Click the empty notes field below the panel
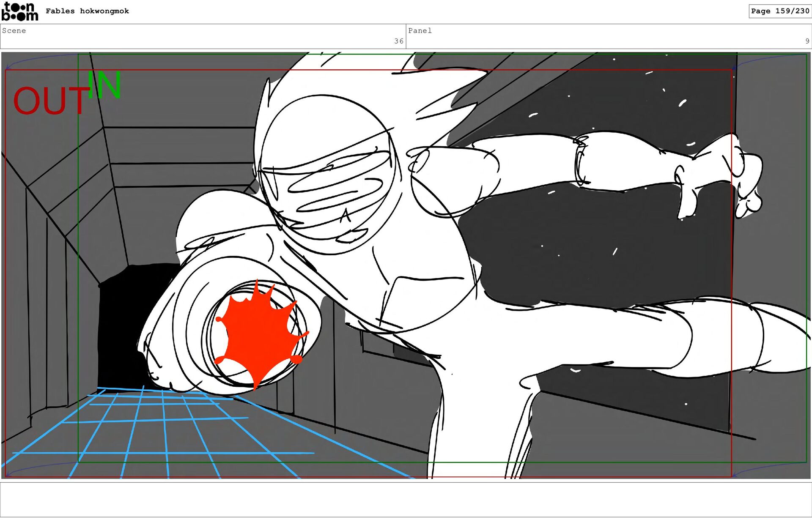Screen dimensions: 812x525 click(x=406, y=500)
